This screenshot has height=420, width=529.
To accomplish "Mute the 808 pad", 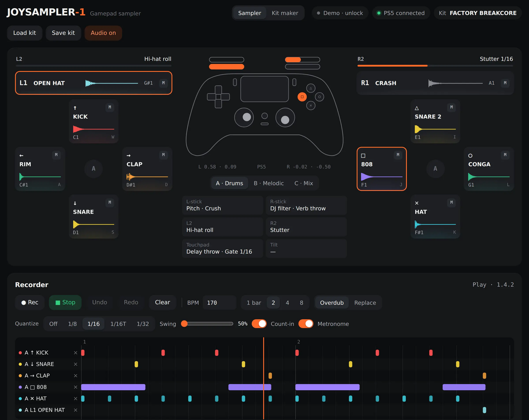I will [398, 155].
